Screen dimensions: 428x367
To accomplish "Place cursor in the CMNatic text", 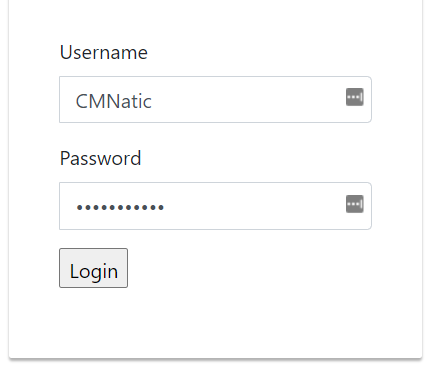I will 114,101.
